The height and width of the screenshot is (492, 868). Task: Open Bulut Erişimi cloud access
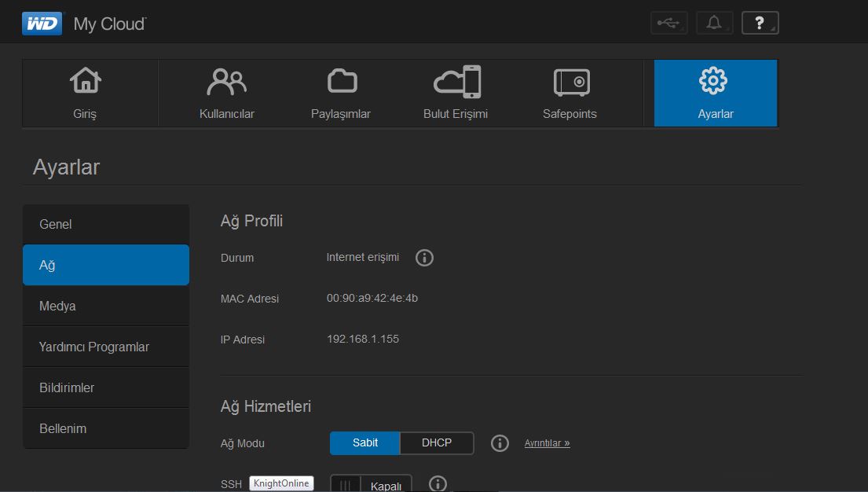point(456,93)
